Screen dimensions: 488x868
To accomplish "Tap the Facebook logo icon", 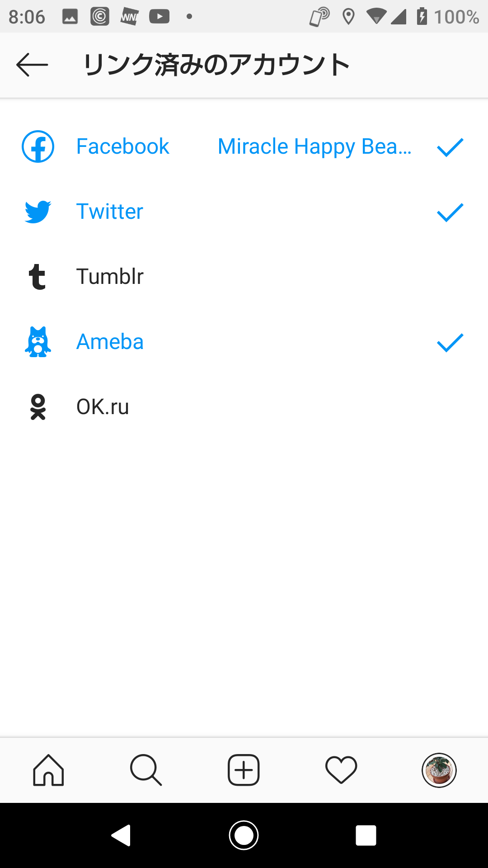I will coord(38,146).
